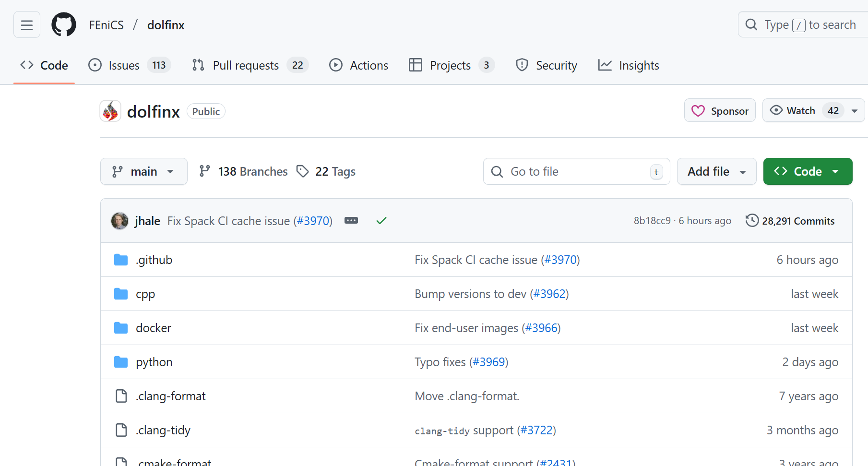The width and height of the screenshot is (868, 466).
Task: Click the 'Bump versions to dev' commit message
Action: [471, 294]
